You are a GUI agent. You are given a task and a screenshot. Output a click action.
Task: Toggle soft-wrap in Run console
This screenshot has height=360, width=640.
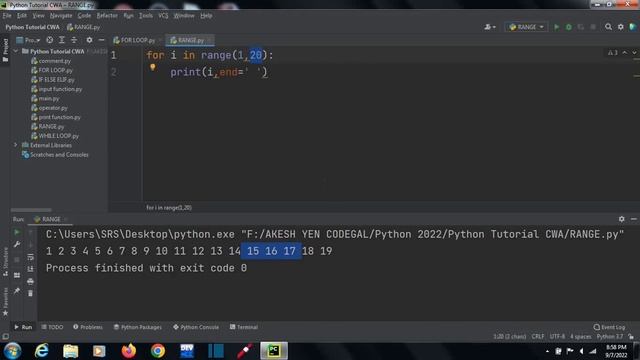point(31,257)
